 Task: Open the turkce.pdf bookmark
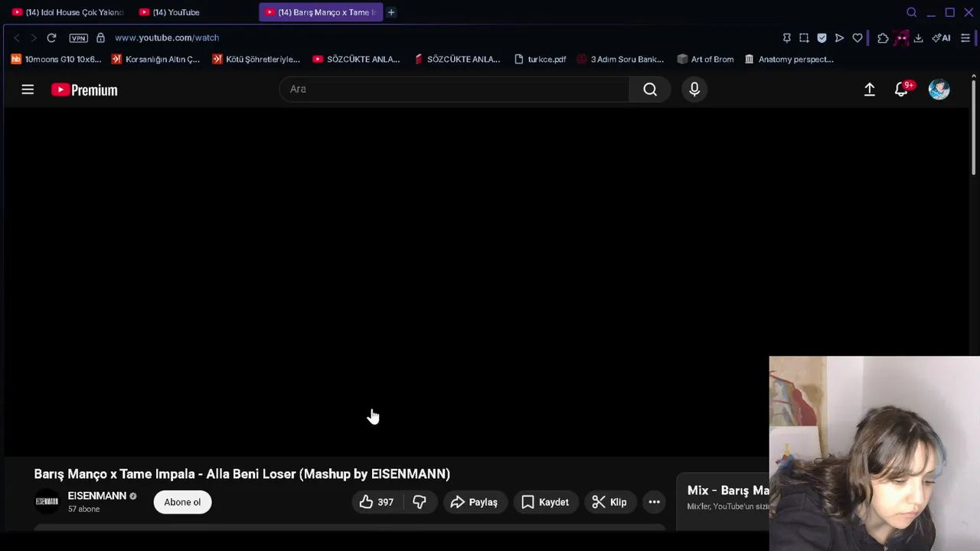click(541, 59)
